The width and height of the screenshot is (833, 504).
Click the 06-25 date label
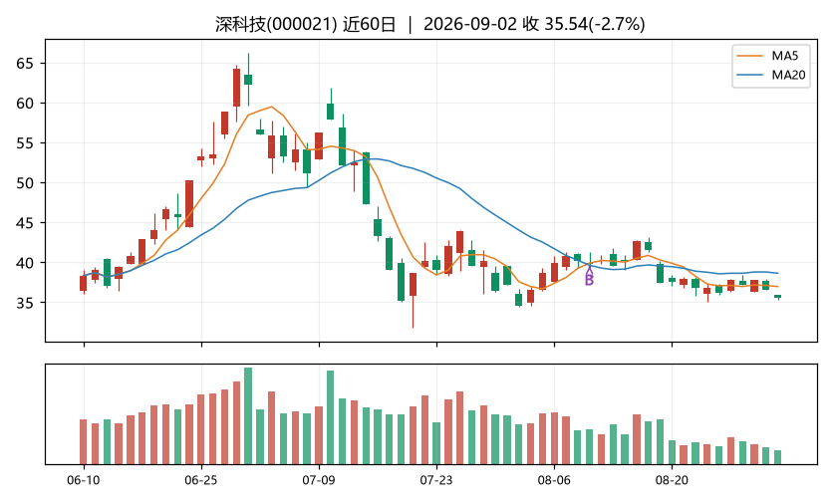coord(201,481)
